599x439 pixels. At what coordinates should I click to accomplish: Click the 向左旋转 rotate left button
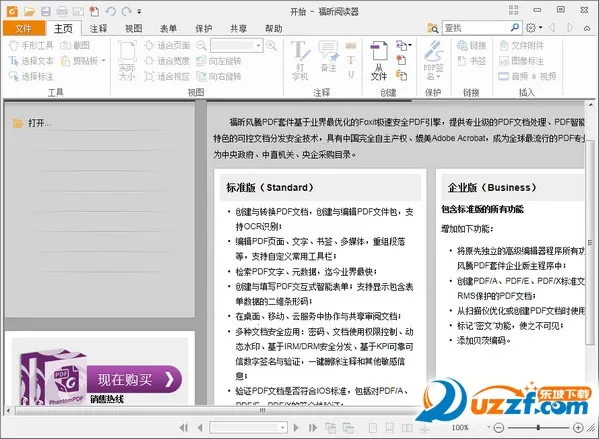pyautogui.click(x=219, y=61)
